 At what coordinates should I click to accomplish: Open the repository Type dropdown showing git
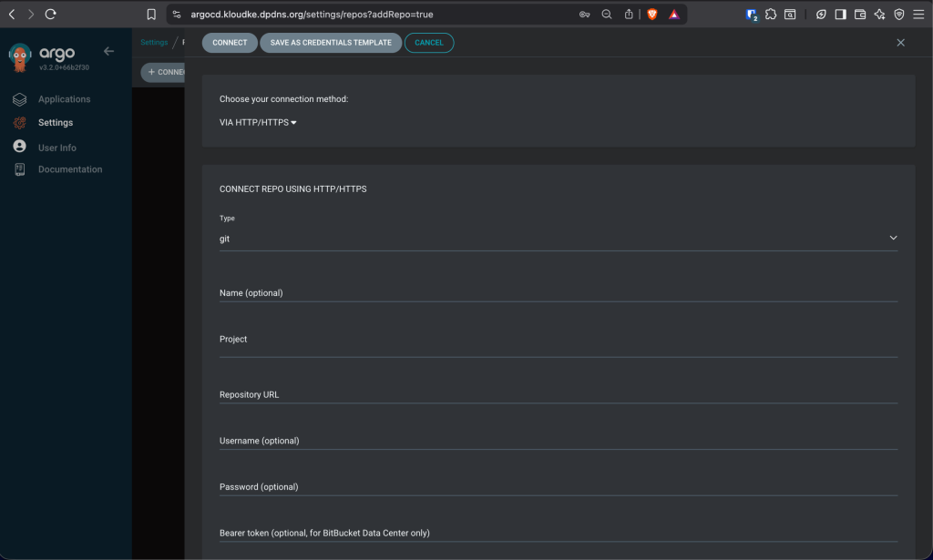557,238
